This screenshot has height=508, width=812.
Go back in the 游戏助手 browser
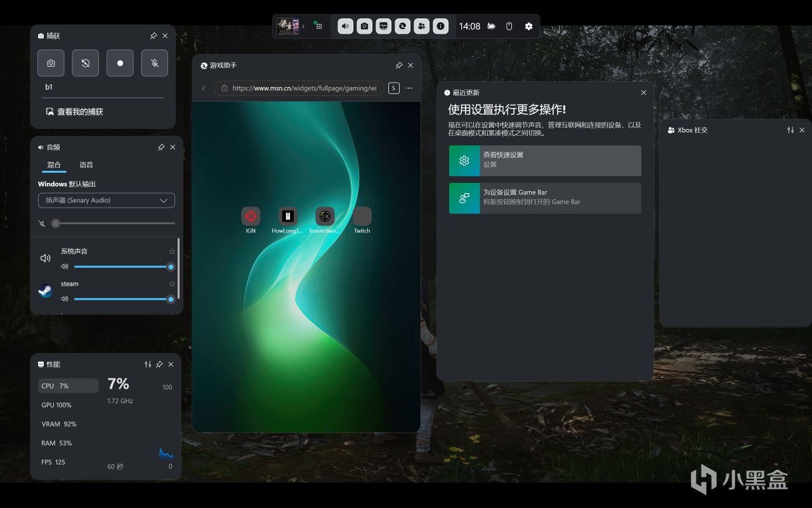(204, 88)
